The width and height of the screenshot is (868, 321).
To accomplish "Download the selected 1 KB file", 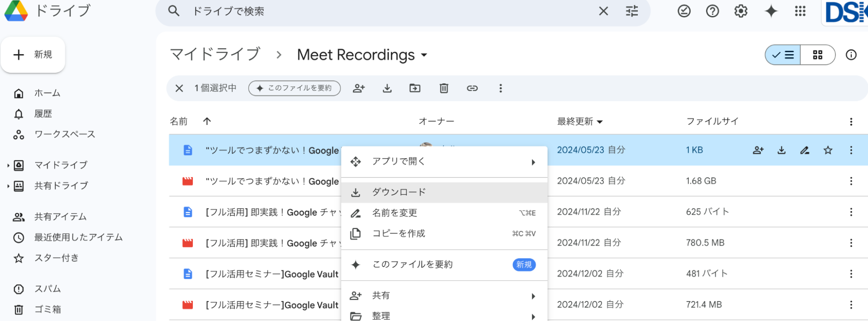I will coord(782,150).
